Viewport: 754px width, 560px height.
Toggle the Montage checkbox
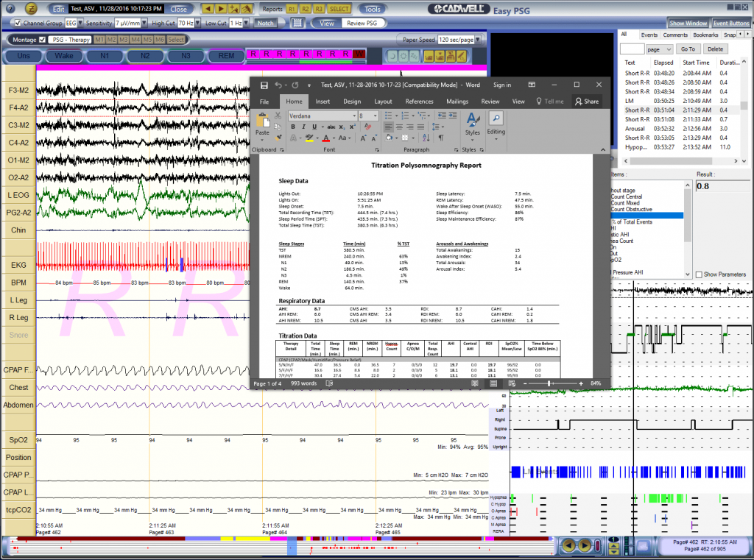(x=42, y=39)
